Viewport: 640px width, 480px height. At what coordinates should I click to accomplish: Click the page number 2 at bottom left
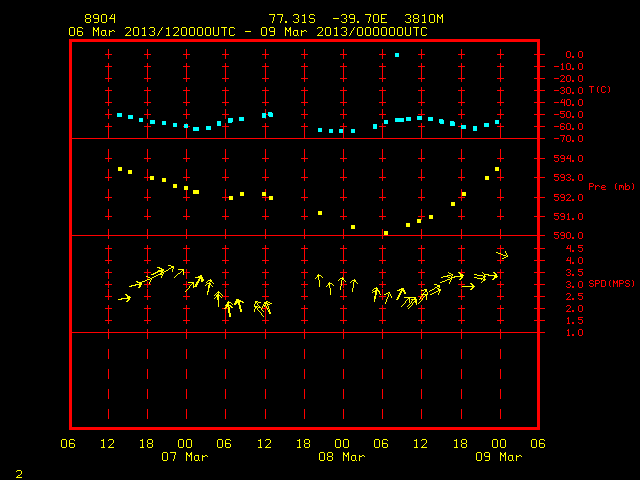[19, 474]
